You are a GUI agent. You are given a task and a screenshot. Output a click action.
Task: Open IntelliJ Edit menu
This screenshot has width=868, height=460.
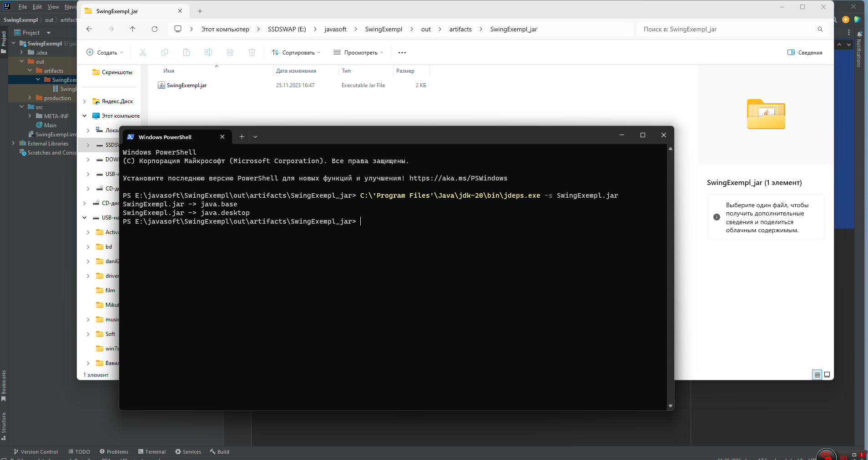[37, 7]
